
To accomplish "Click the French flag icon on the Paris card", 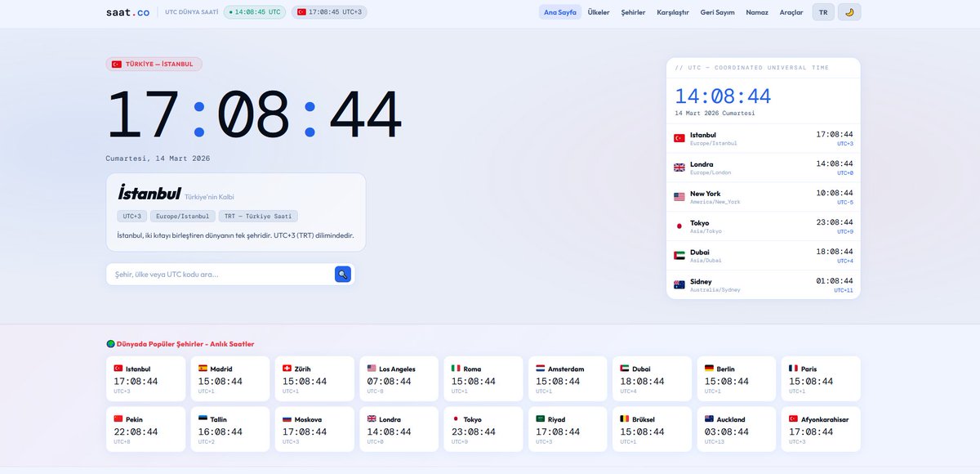I will (793, 369).
